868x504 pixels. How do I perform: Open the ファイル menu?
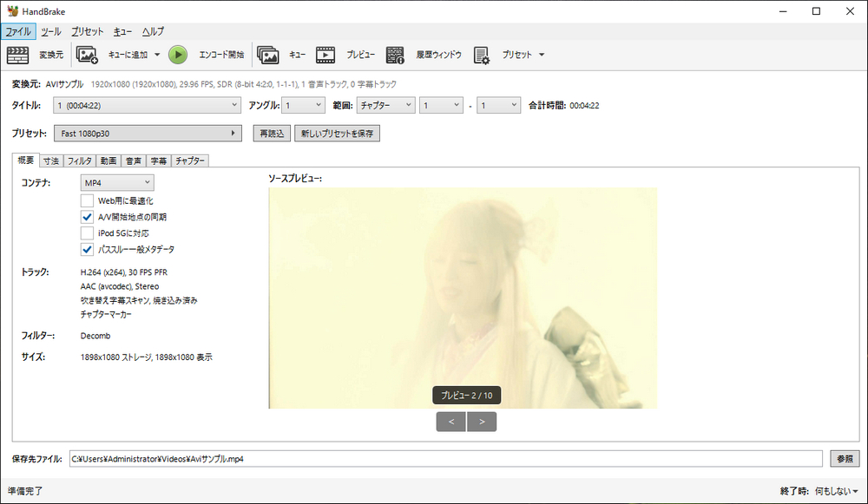18,31
